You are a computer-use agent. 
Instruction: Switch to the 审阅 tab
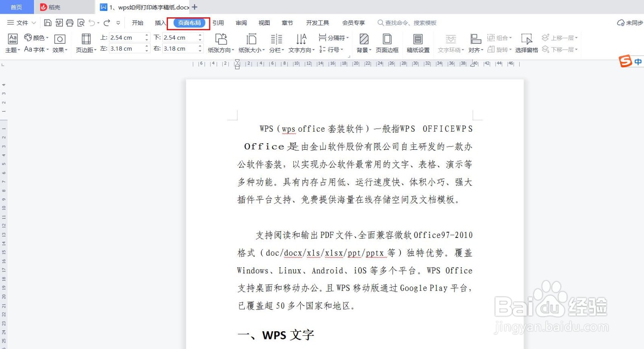click(242, 23)
